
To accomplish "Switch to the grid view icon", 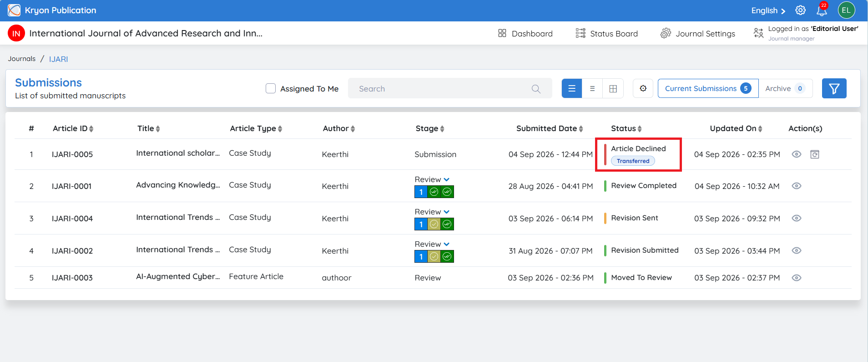I will click(x=613, y=88).
